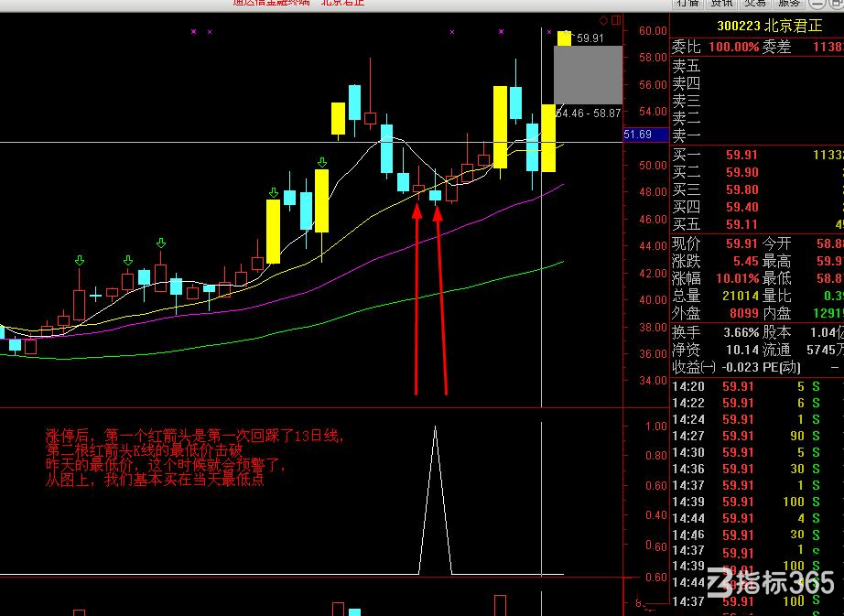Image resolution: width=844 pixels, height=616 pixels.
Task: Select the 卖二 ask row
Action: (x=757, y=118)
